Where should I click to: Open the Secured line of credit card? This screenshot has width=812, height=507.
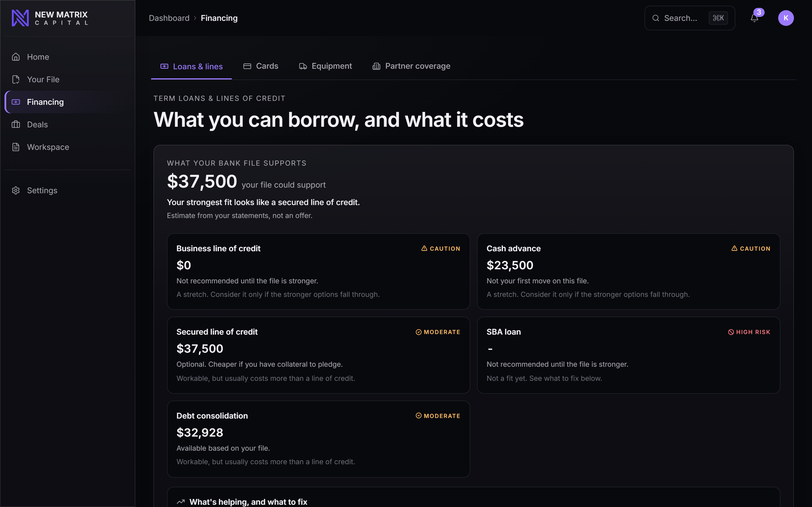click(x=318, y=355)
